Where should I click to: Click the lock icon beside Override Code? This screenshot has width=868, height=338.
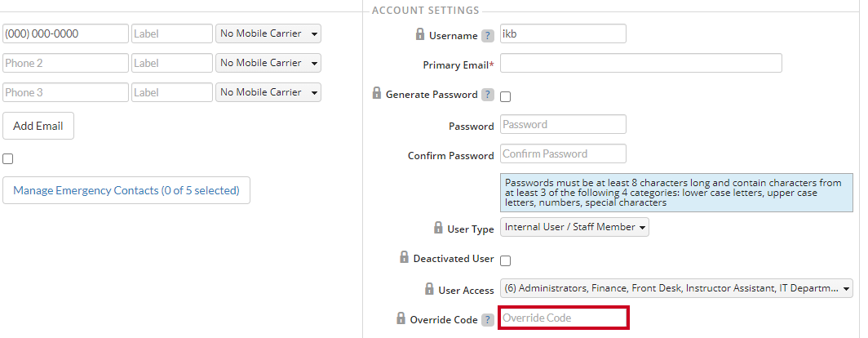click(x=401, y=318)
